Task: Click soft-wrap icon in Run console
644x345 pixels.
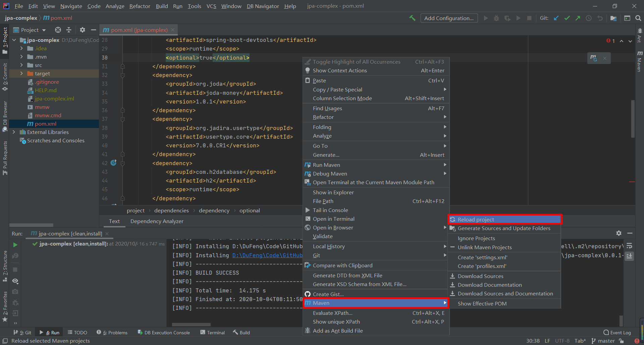Action: pyautogui.click(x=630, y=246)
